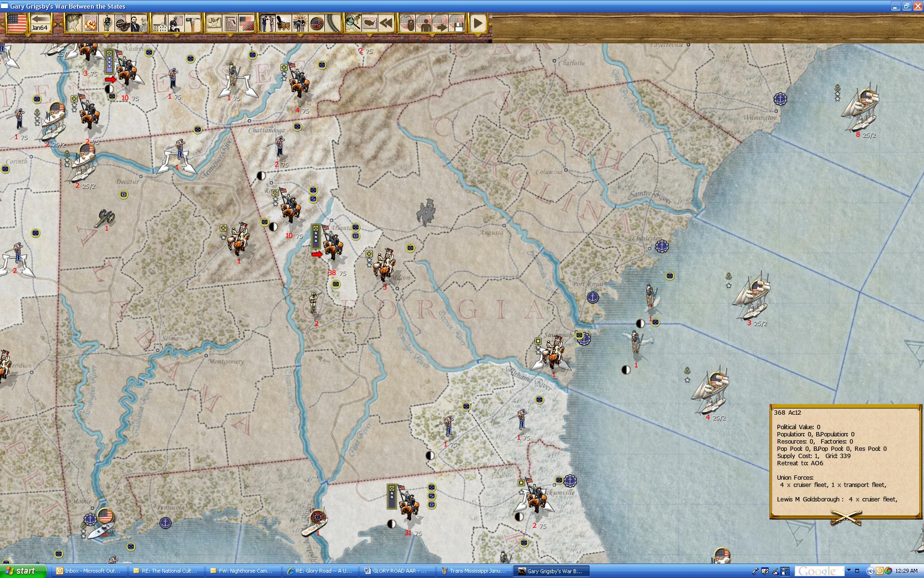This screenshot has width=924, height=578.
Task: Click the two soldiers meeting icon
Action: coord(268,23)
